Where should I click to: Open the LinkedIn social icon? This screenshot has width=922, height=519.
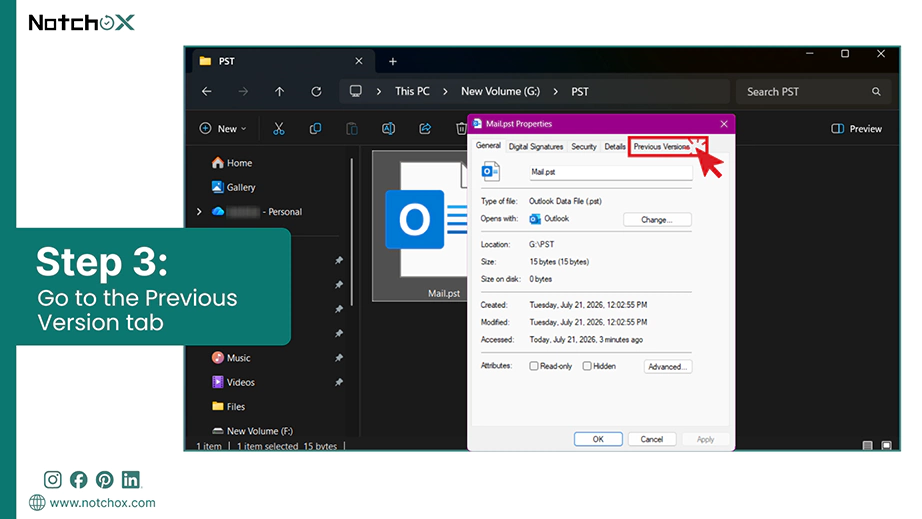coord(131,480)
